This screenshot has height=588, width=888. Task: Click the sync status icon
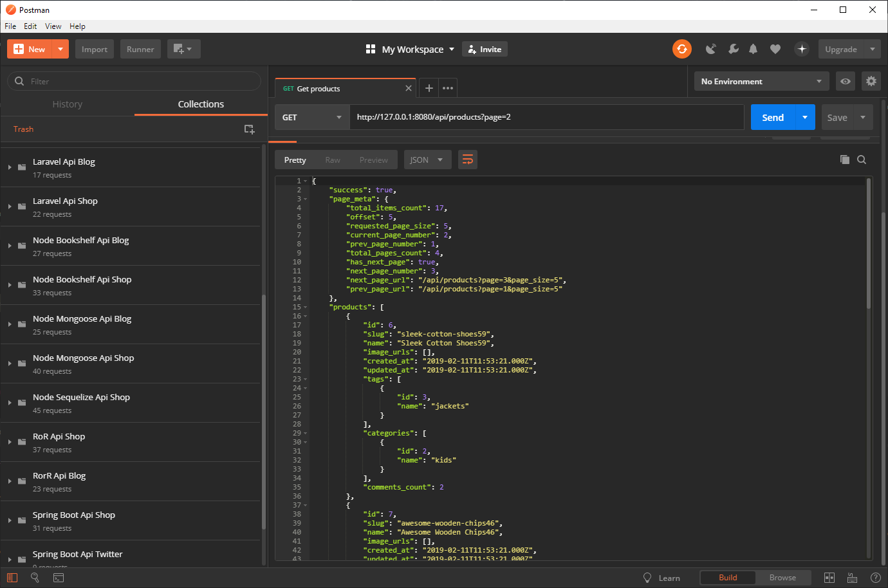682,49
